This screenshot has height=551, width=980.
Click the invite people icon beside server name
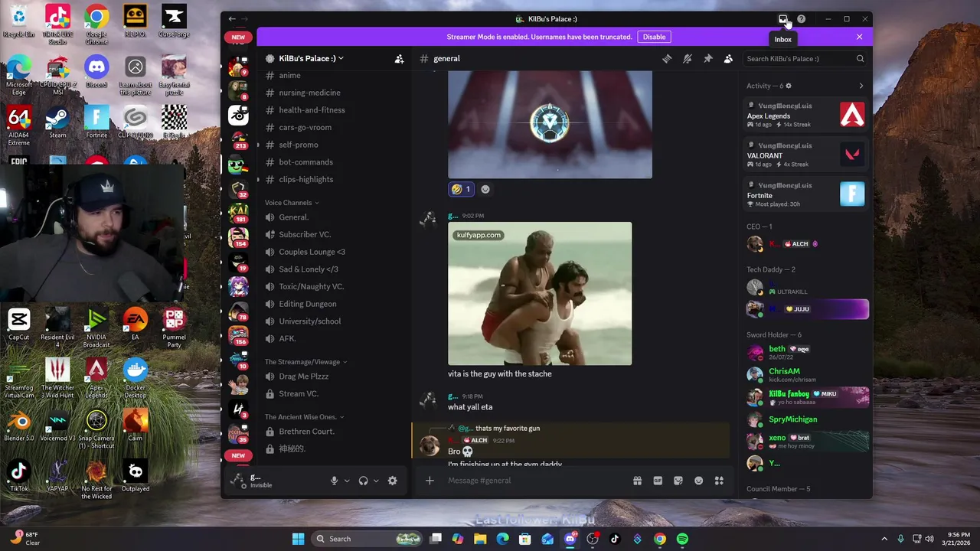(x=399, y=59)
